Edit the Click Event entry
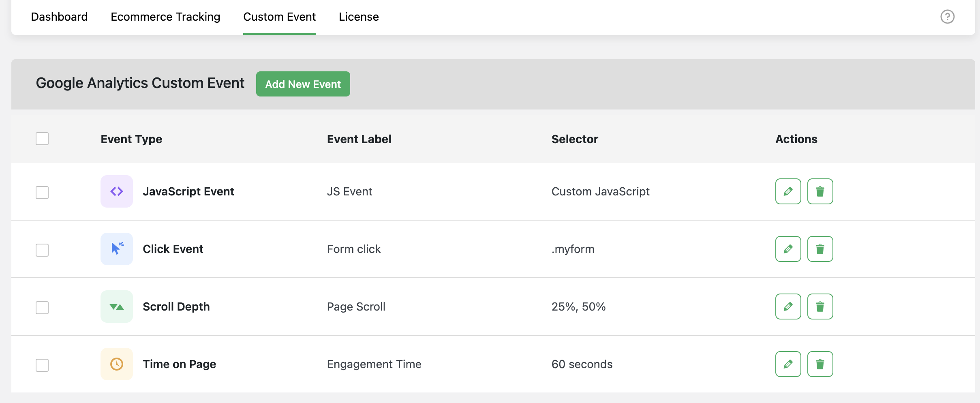 788,249
